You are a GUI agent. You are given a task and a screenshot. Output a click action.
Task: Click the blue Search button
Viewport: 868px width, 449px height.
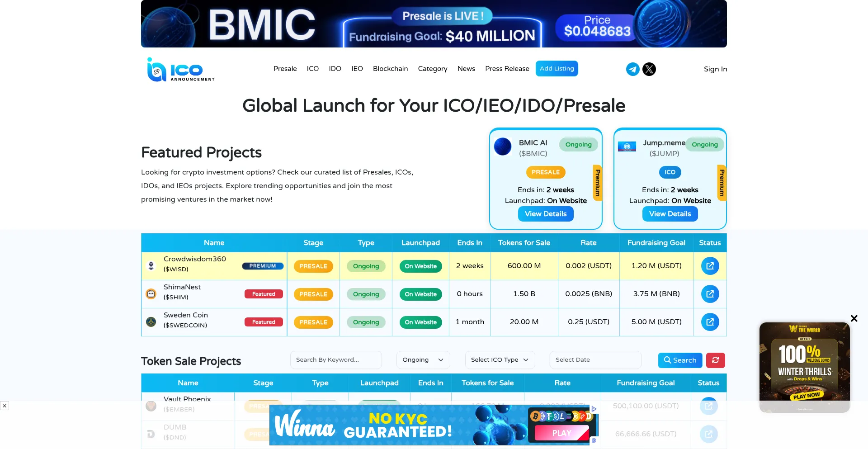[x=680, y=360]
